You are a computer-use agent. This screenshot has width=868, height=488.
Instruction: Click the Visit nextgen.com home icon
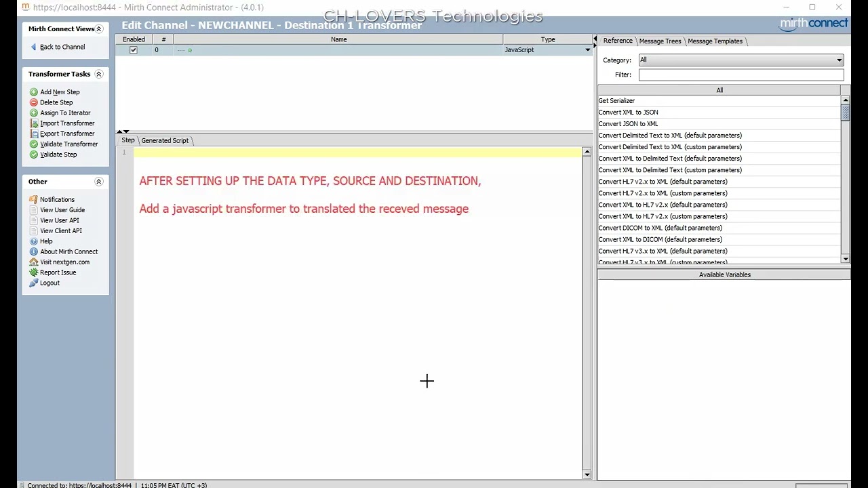pos(34,262)
